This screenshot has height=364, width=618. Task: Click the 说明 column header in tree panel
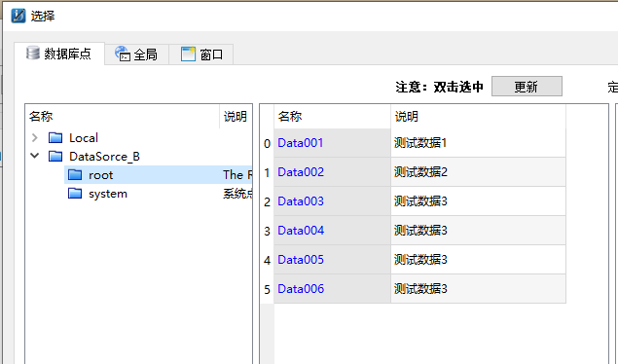coord(236,116)
